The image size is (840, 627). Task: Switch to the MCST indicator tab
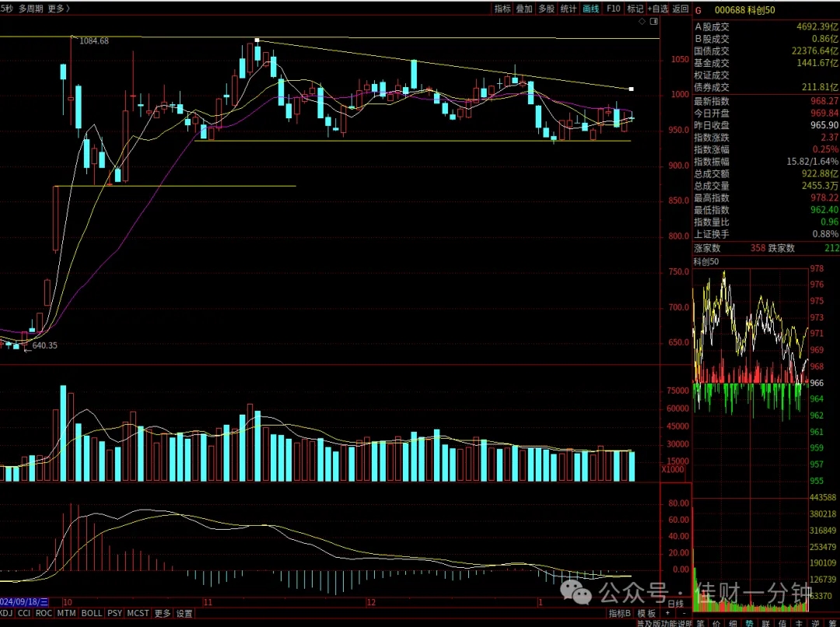(138, 613)
